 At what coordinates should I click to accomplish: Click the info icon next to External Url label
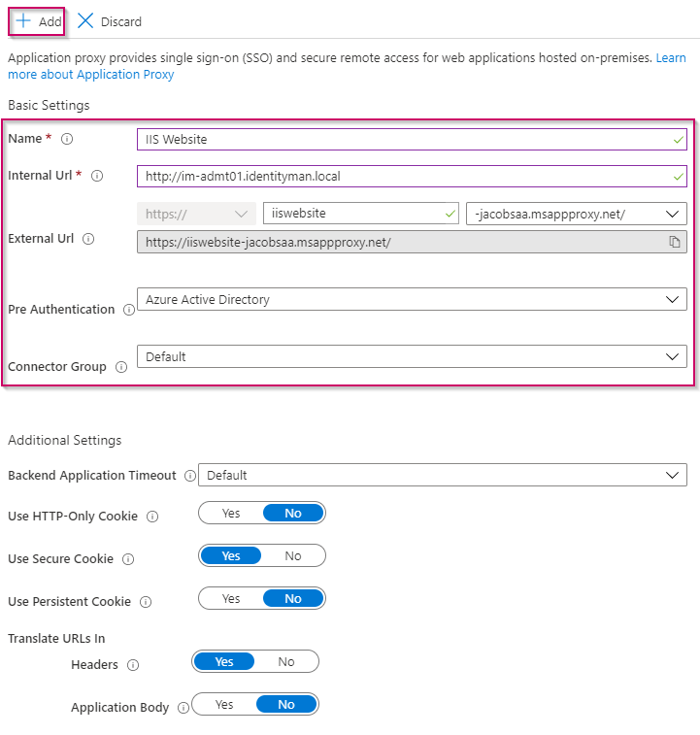(x=88, y=239)
